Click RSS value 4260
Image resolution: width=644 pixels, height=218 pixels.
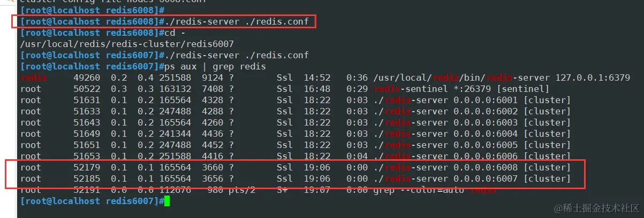tap(213, 123)
